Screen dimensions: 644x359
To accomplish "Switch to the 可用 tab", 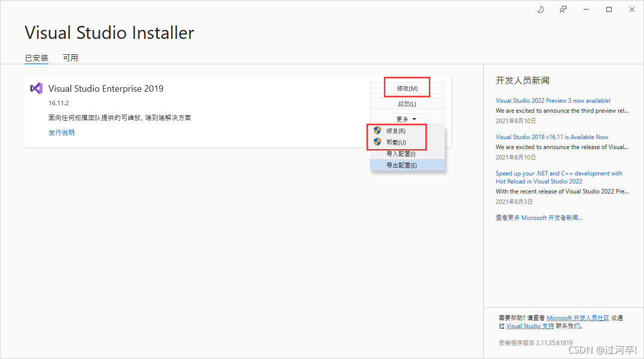I will (70, 58).
